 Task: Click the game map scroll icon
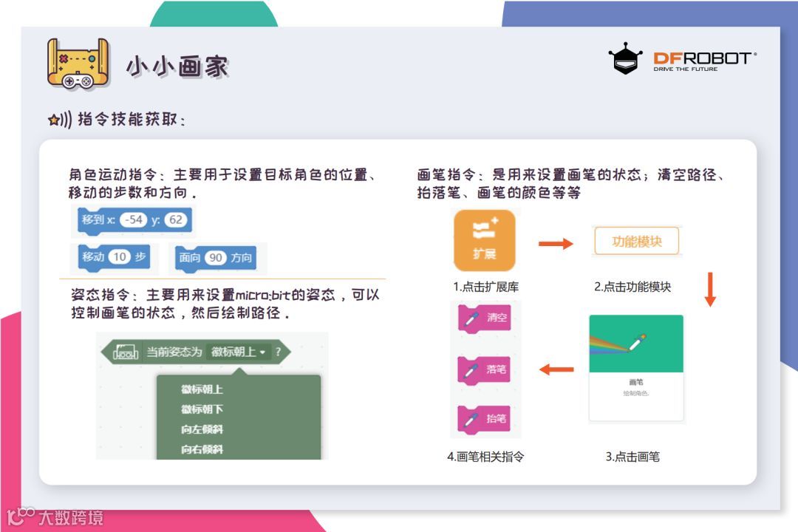point(78,64)
